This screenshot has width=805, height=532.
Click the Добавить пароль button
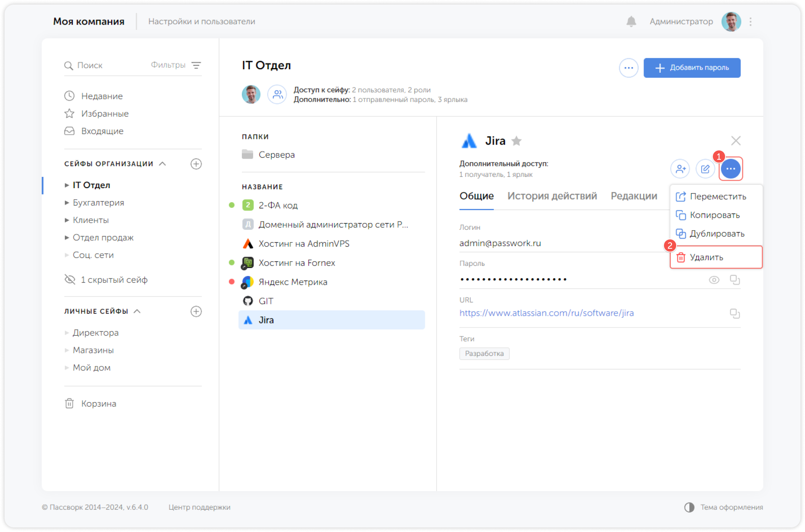[692, 68]
